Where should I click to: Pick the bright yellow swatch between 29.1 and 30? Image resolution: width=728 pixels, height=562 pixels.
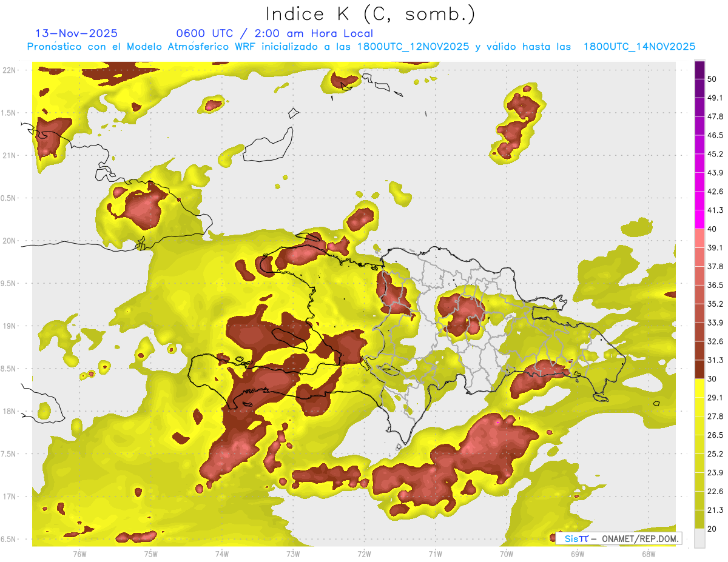click(x=699, y=389)
